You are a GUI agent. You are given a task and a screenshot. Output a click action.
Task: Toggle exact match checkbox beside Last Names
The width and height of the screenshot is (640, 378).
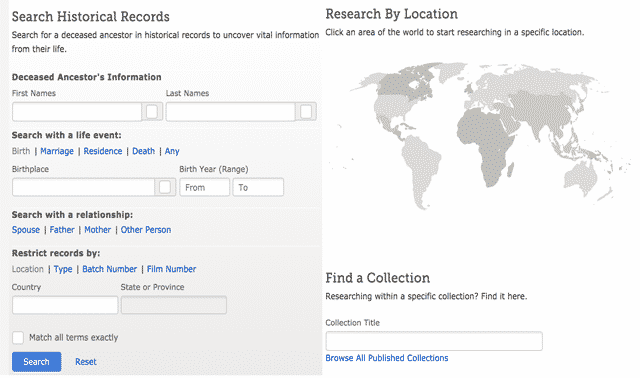pos(306,111)
